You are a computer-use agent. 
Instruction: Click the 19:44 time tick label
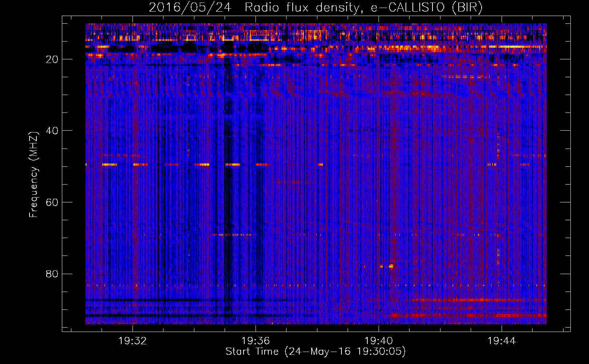[x=502, y=341]
